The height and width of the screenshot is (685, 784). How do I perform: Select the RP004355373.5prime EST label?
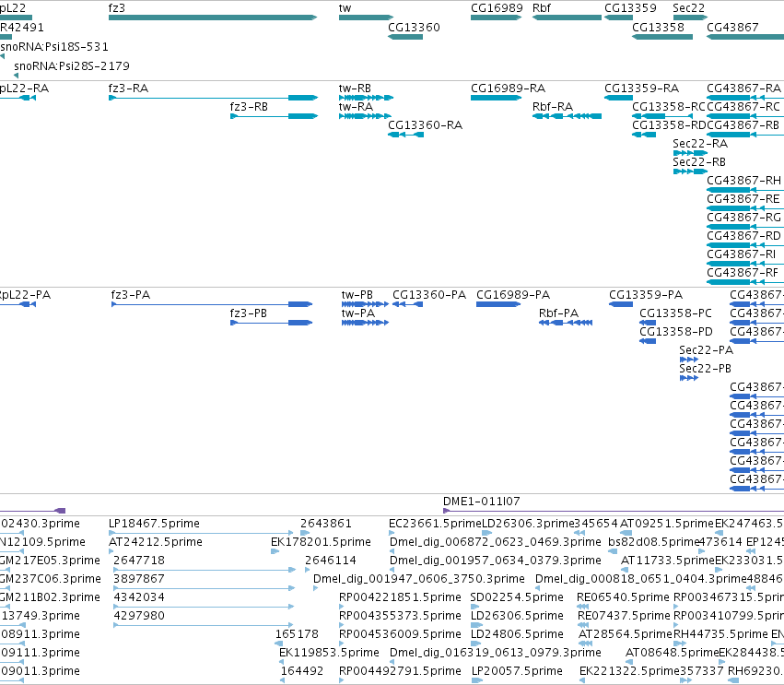click(400, 616)
